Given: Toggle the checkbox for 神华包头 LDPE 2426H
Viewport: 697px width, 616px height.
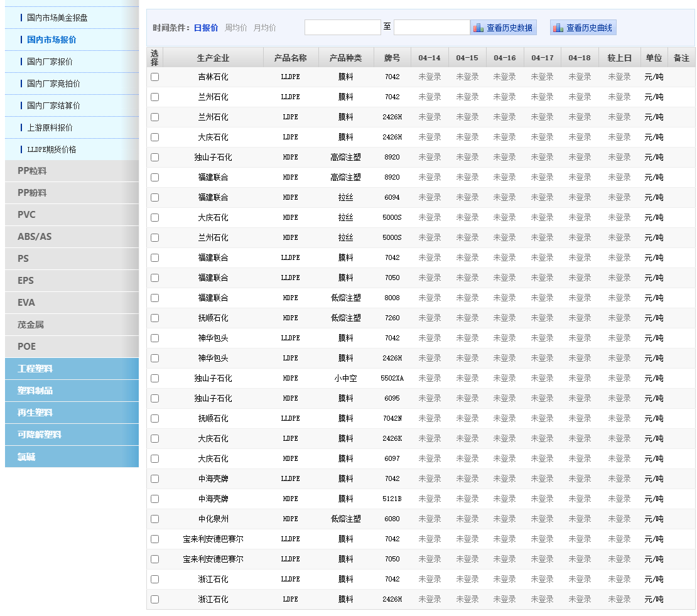Looking at the screenshot, I should pyautogui.click(x=154, y=359).
